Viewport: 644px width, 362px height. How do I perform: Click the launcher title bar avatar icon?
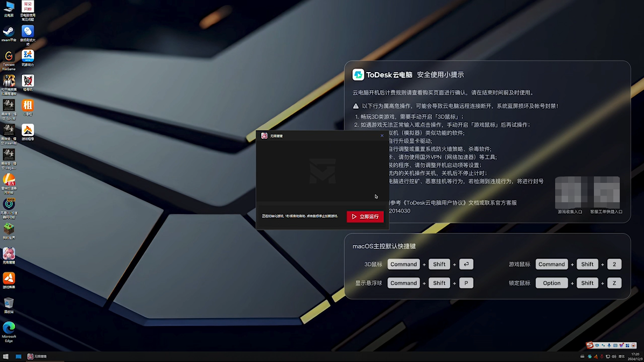(264, 136)
